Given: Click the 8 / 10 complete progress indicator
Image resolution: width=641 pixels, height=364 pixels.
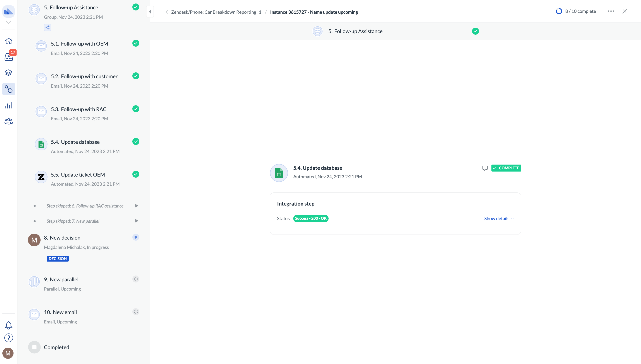Looking at the screenshot, I should click(x=576, y=11).
